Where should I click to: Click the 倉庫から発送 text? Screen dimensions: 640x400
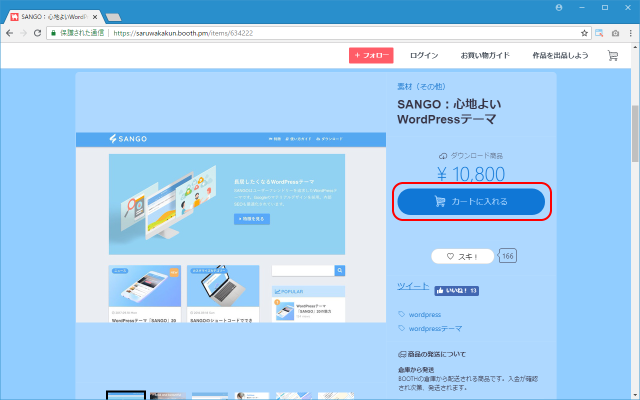(416, 370)
